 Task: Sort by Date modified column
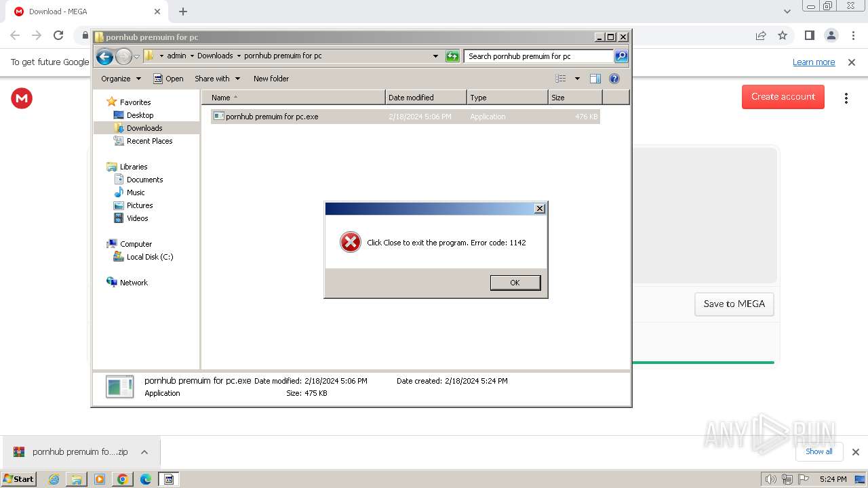point(426,98)
